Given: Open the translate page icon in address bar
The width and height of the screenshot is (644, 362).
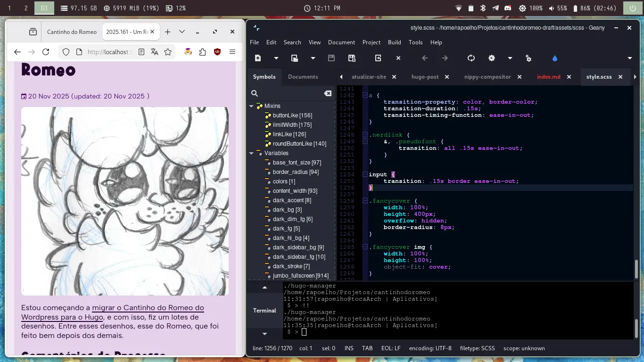Looking at the screenshot, I should 154,52.
